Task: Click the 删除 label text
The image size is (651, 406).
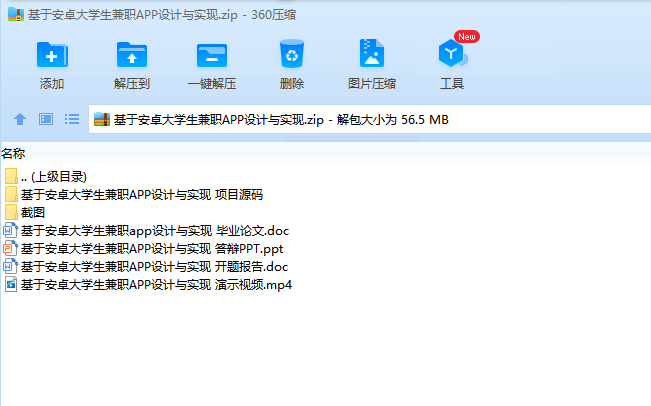Action: coord(292,84)
